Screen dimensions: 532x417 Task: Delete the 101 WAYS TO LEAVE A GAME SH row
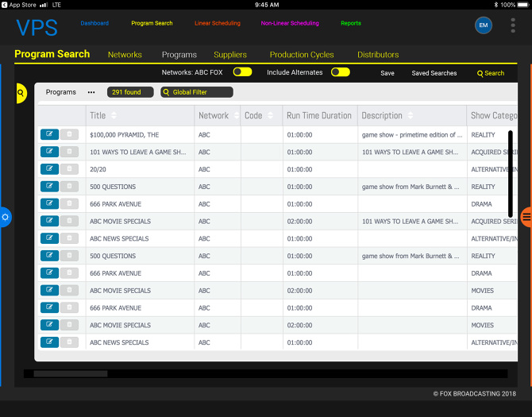(x=69, y=152)
